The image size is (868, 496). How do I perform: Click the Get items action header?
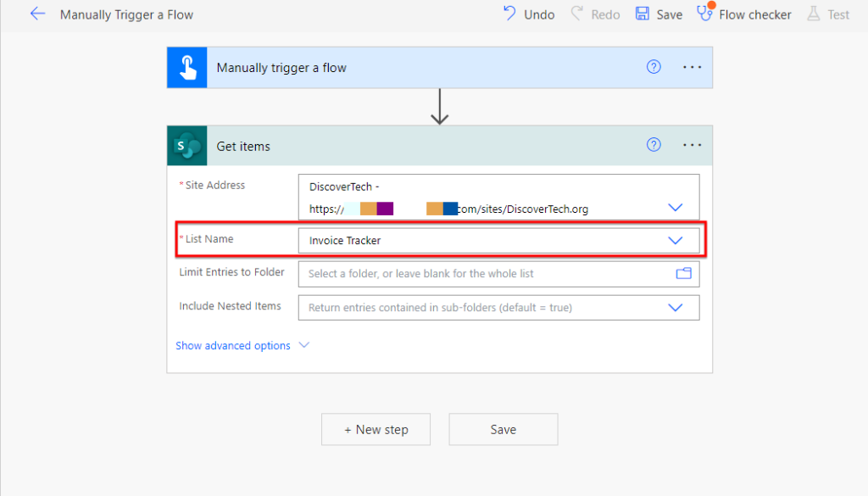(x=440, y=146)
